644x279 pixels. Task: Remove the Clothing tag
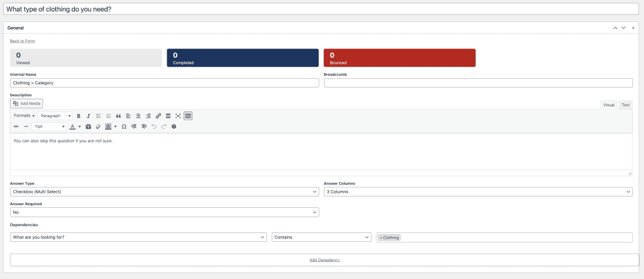pos(380,238)
